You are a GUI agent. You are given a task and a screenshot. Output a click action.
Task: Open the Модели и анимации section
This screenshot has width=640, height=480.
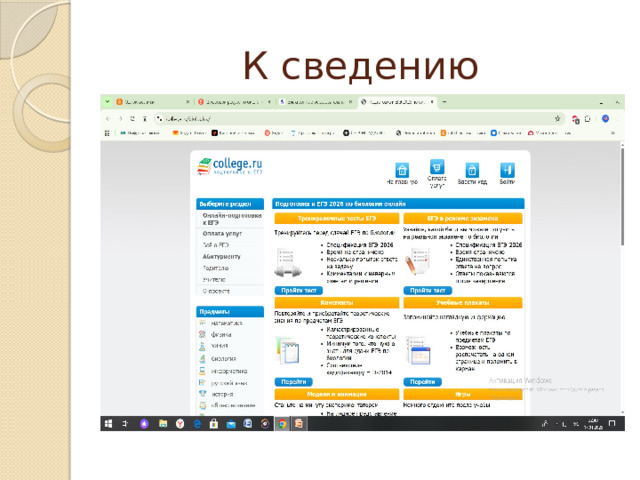337,394
